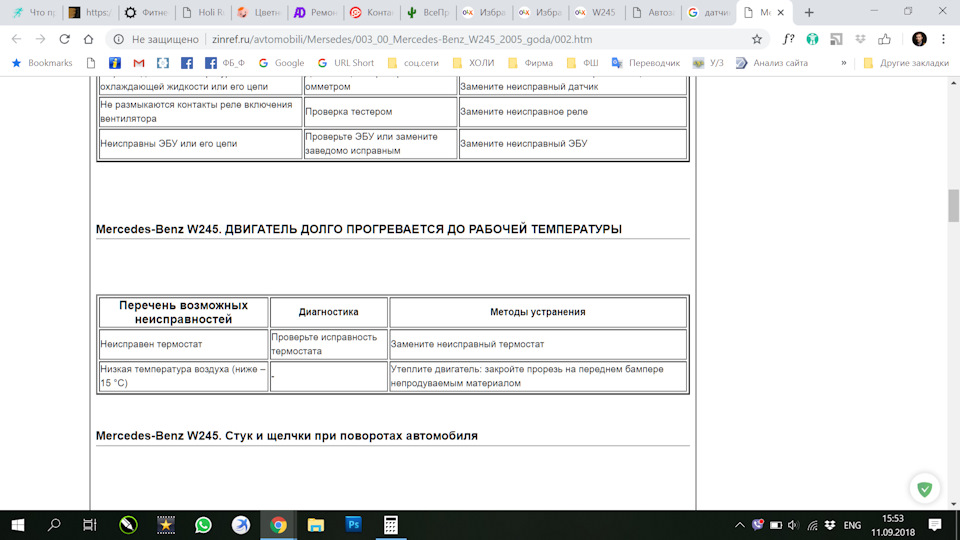Screen dimensions: 960x540
Task: Open the browser home page
Action: pyautogui.click(x=88, y=39)
